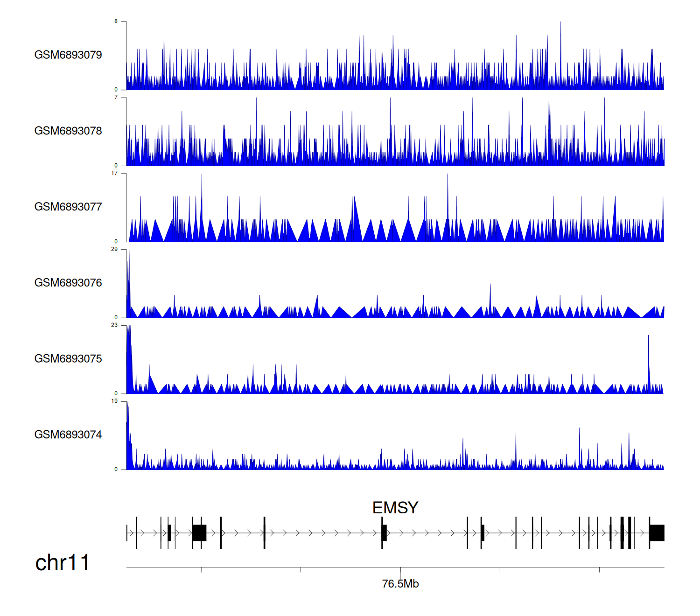Viewport: 700px width, 616px height.
Task: Click the EMSY gene name
Action: tap(395, 508)
